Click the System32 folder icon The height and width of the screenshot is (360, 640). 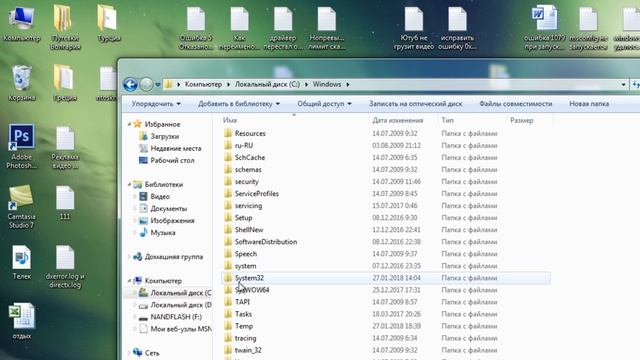228,278
